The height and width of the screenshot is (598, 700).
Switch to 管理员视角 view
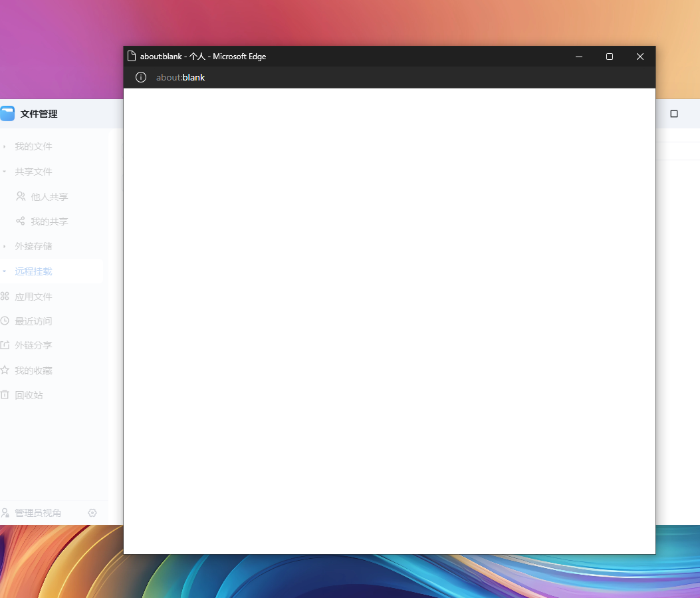click(x=37, y=513)
